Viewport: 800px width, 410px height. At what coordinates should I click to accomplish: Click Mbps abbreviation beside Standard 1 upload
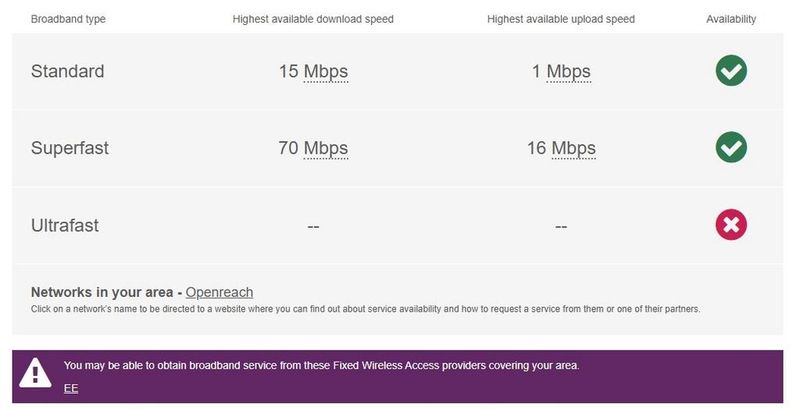[x=568, y=72]
